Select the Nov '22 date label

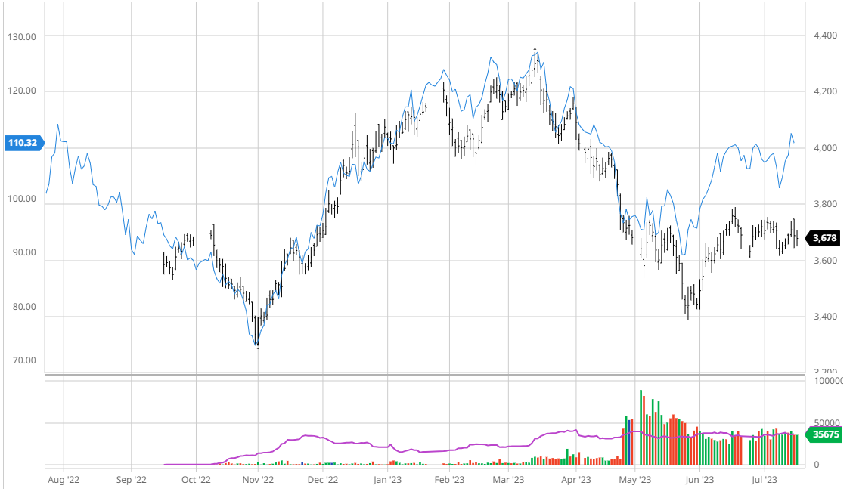pos(257,479)
